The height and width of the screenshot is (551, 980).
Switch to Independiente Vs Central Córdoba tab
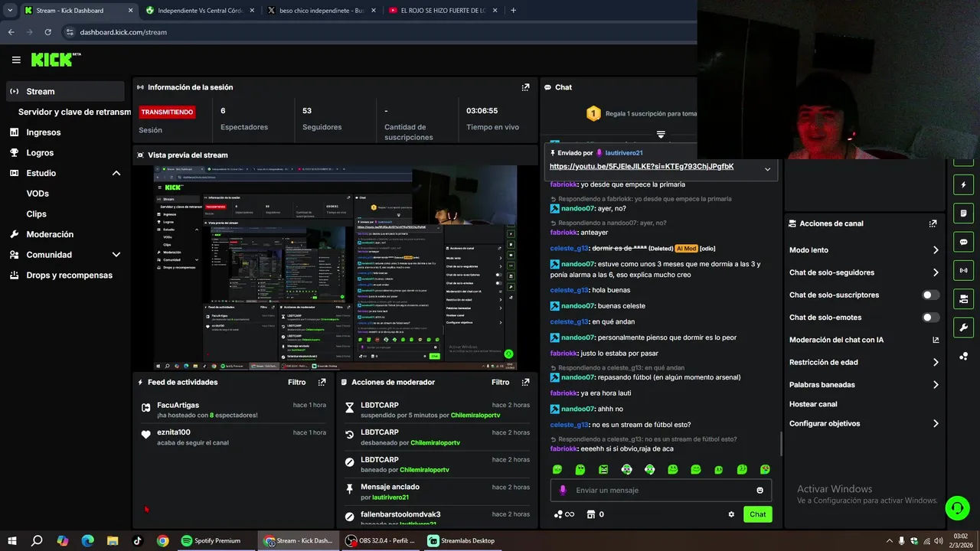pyautogui.click(x=200, y=10)
